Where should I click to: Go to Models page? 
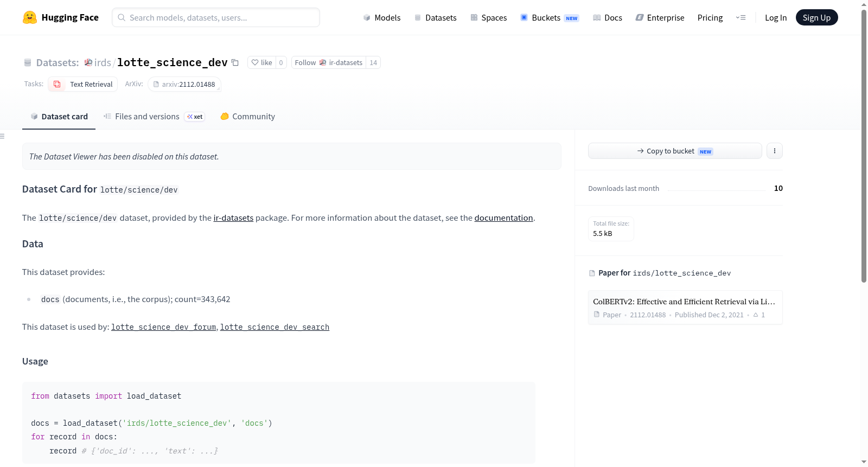[x=382, y=17]
